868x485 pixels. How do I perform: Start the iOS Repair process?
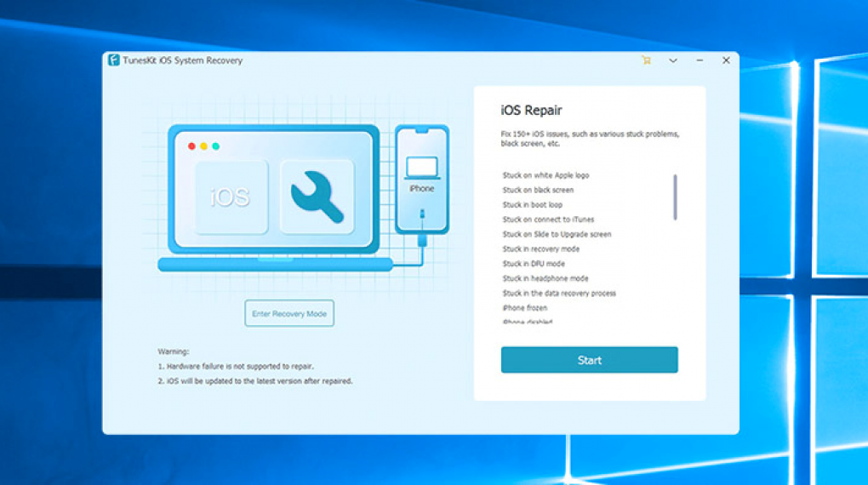589,360
